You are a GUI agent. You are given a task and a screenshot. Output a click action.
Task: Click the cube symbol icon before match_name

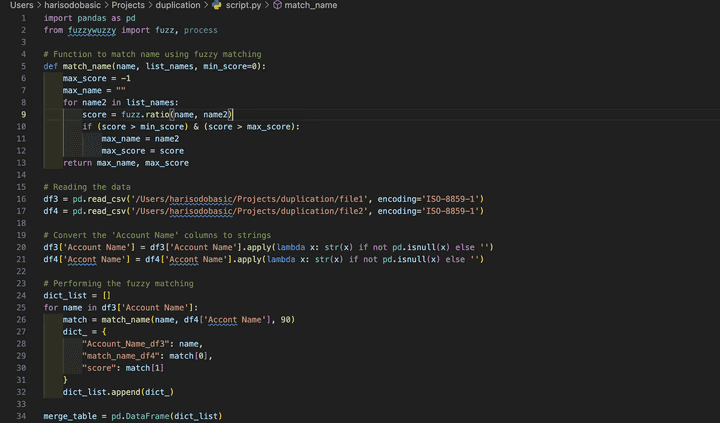coord(277,5)
